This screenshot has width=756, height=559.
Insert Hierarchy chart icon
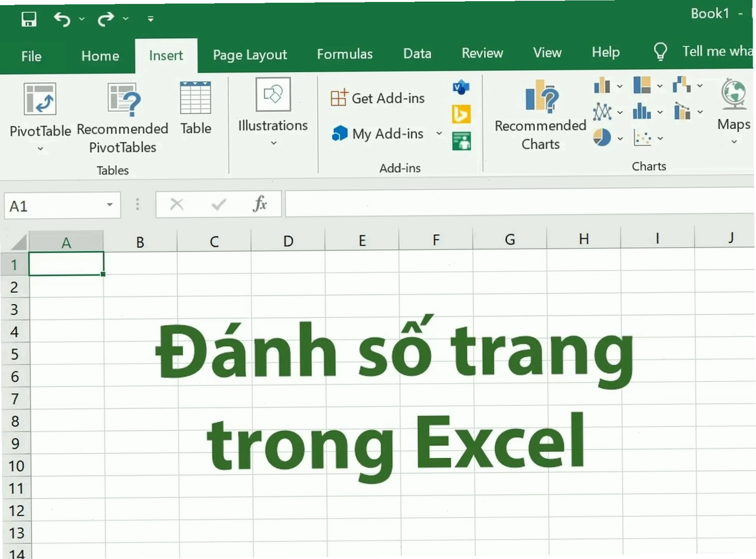(x=642, y=85)
